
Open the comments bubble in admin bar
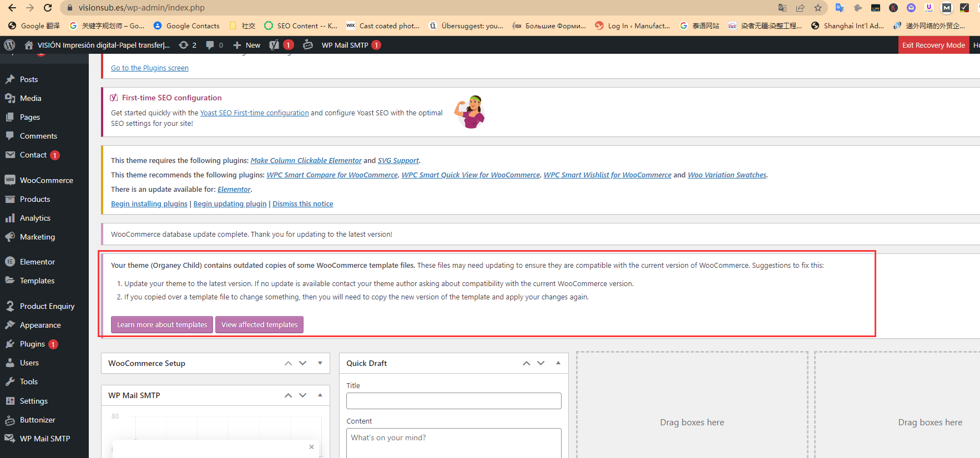(x=214, y=45)
